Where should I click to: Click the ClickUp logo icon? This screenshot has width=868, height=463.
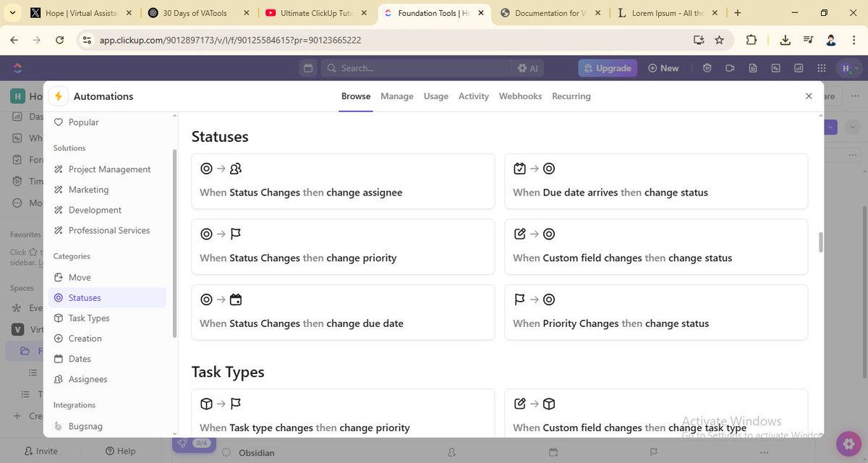click(x=17, y=68)
